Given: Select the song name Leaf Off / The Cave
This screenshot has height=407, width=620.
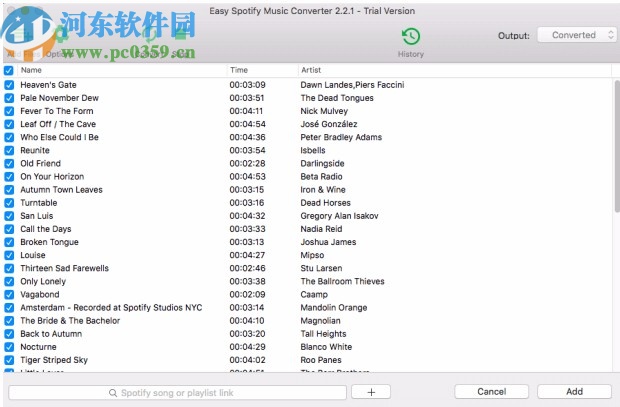Looking at the screenshot, I should 58,124.
